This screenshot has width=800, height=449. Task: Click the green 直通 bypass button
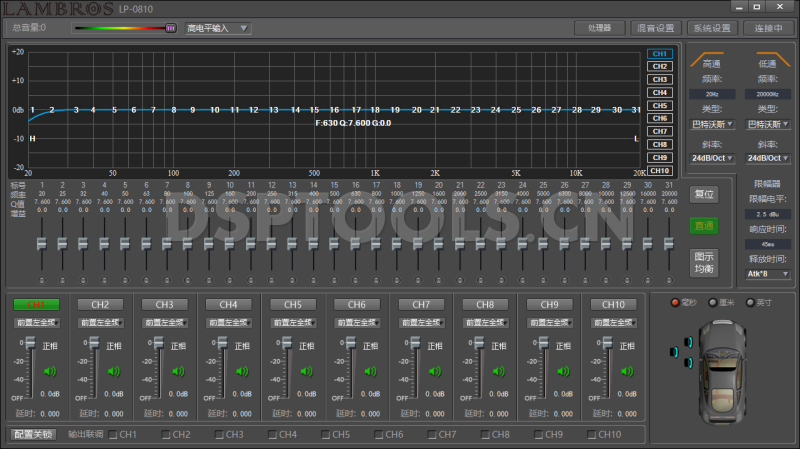(x=704, y=226)
